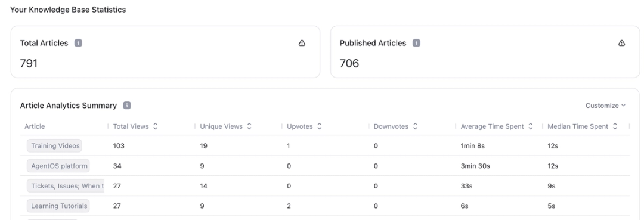Click the Published Articles label

(373, 43)
